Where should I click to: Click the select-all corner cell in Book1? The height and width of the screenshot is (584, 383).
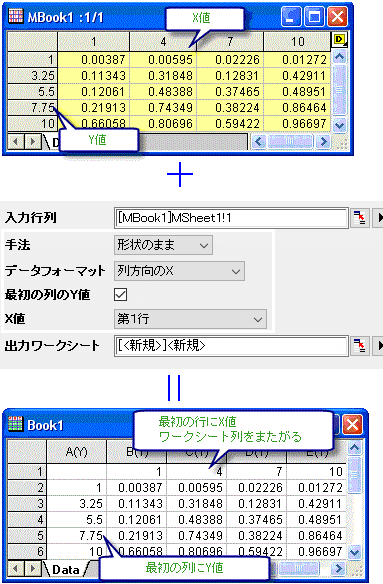(27, 452)
